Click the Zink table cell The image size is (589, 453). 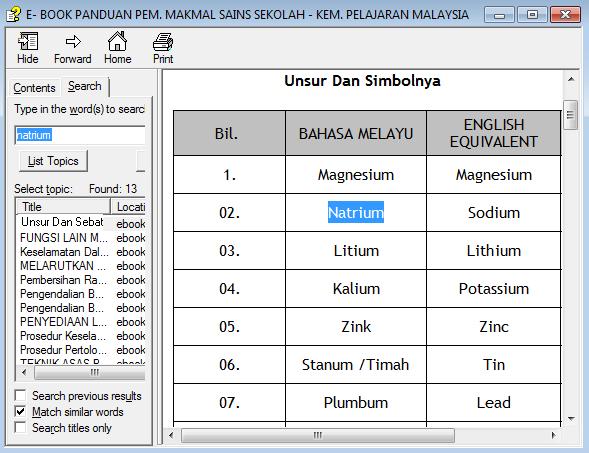(x=356, y=326)
